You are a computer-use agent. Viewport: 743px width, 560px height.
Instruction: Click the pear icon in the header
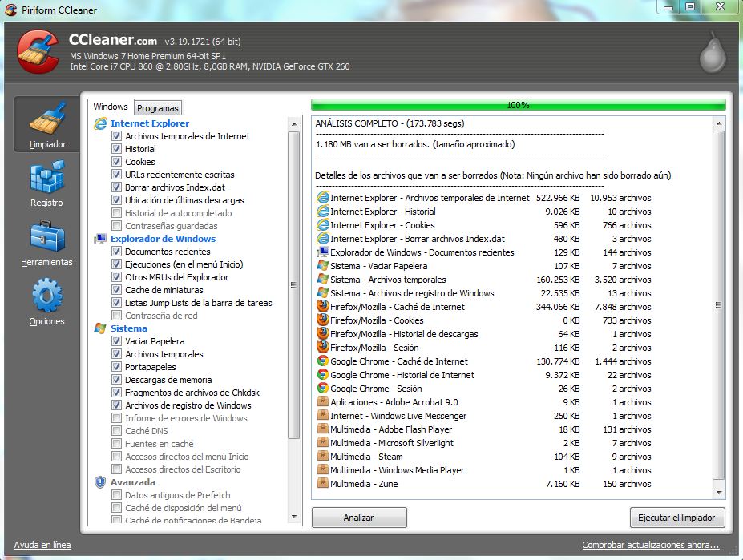click(713, 53)
